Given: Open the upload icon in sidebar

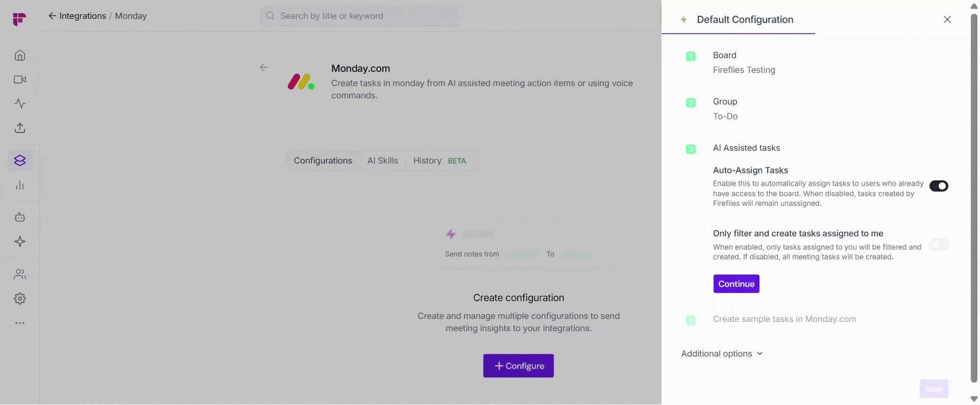Looking at the screenshot, I should click(20, 128).
